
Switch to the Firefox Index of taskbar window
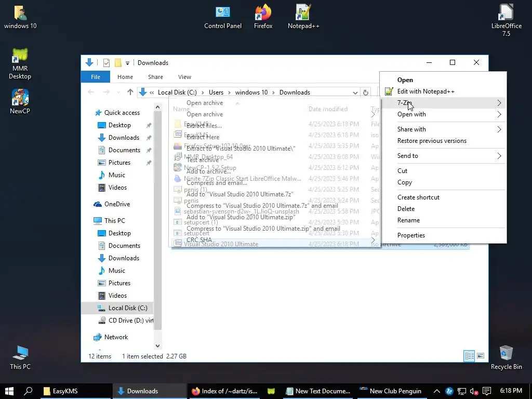[224, 391]
